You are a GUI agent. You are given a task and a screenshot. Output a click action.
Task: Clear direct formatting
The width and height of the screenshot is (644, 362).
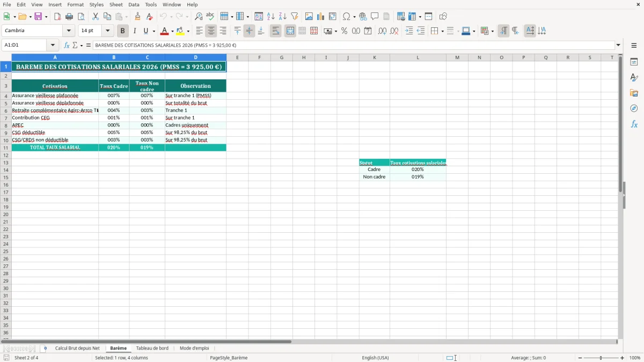150,17
